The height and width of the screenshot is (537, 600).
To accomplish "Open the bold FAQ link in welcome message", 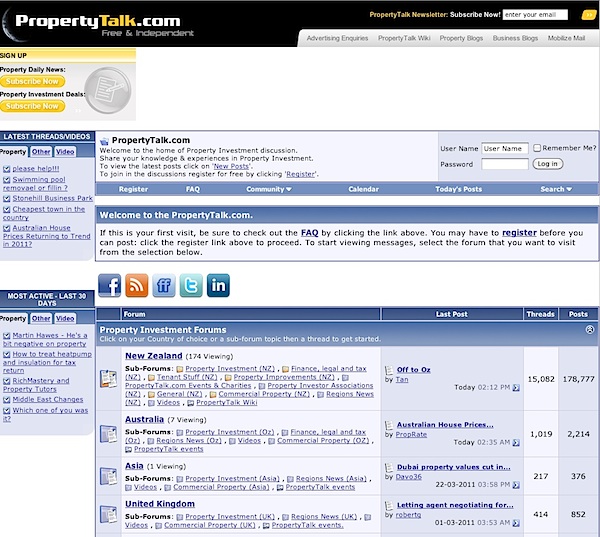I will (310, 233).
